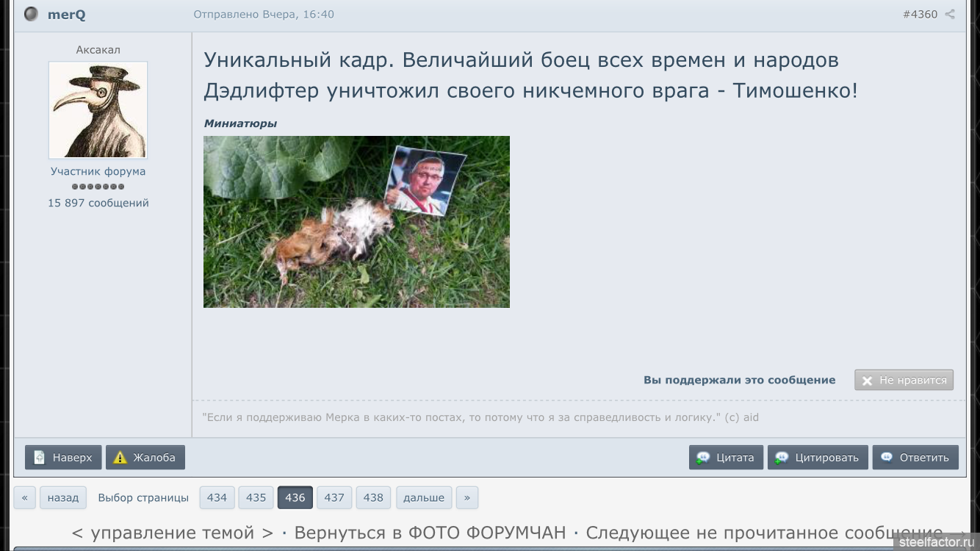Click the 'Не нравится' unlike button
The width and height of the screenshot is (980, 551).
tap(904, 380)
